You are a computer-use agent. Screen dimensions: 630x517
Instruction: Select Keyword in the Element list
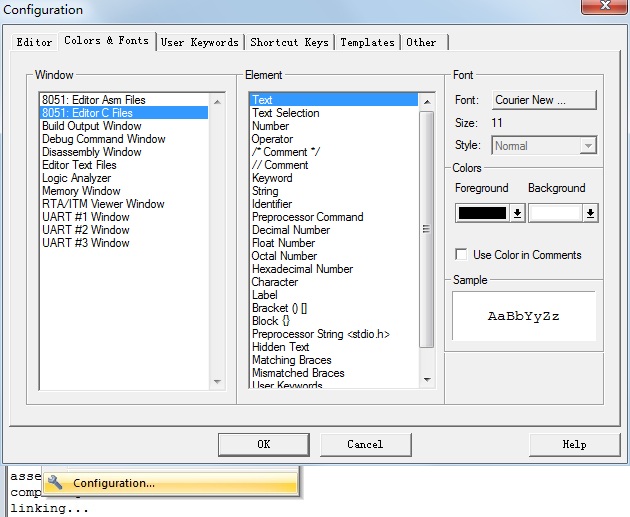pyautogui.click(x=272, y=178)
